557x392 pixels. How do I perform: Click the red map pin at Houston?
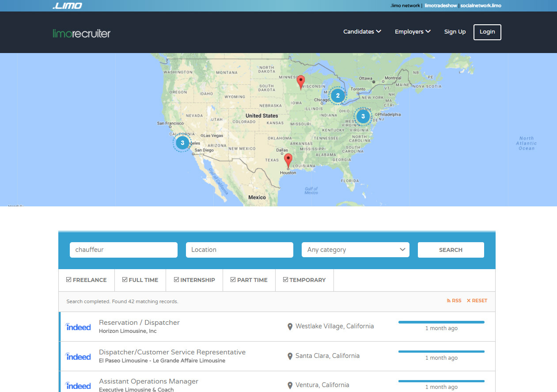[288, 161]
